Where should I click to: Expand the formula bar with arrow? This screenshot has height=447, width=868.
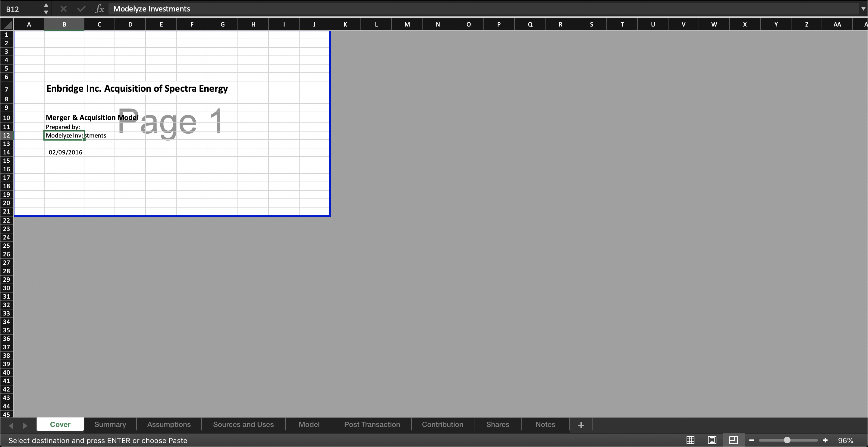(863, 9)
